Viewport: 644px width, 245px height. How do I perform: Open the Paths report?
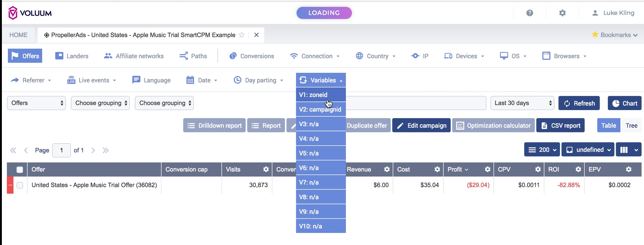tap(193, 56)
